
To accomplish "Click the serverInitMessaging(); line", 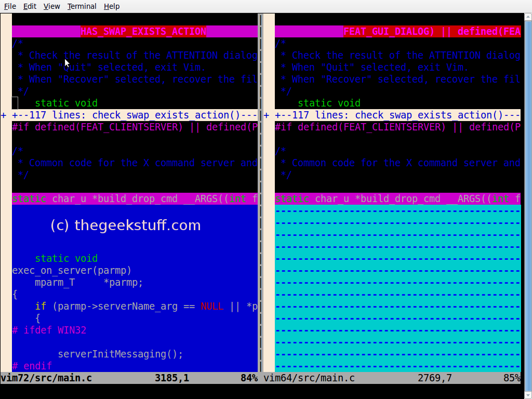I will (120, 354).
